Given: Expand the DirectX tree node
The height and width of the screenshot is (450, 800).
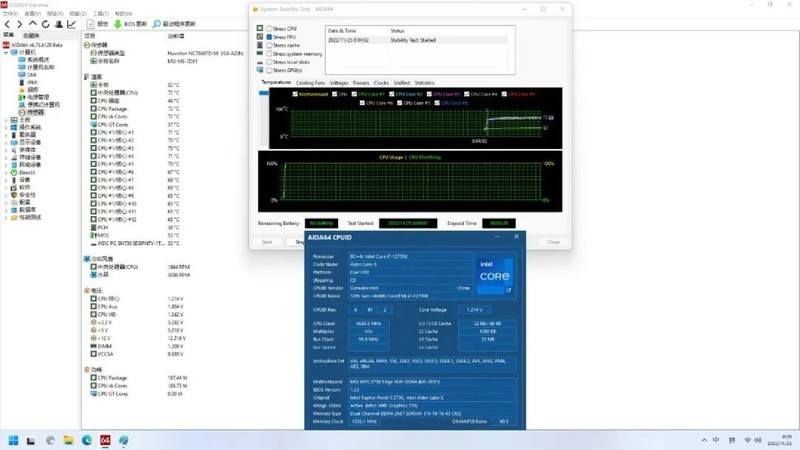Looking at the screenshot, I should (6, 172).
